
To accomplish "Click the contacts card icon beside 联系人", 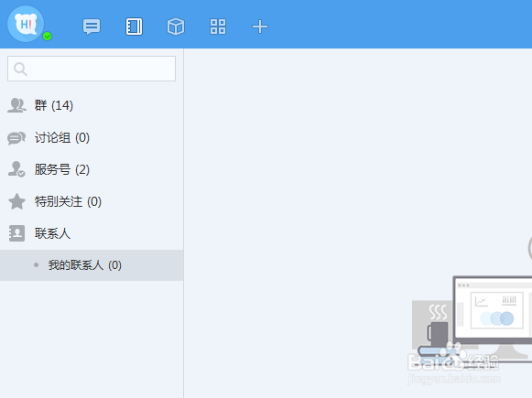I will [x=16, y=233].
